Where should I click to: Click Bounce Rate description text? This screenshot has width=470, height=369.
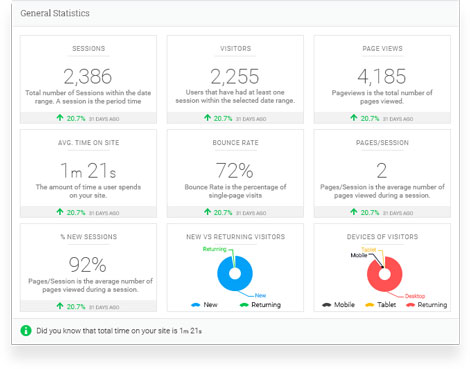235,191
